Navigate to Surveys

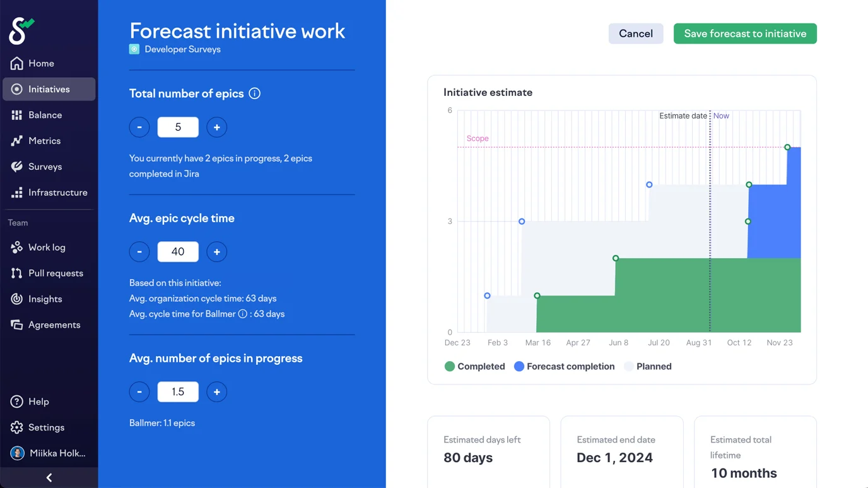click(x=44, y=167)
